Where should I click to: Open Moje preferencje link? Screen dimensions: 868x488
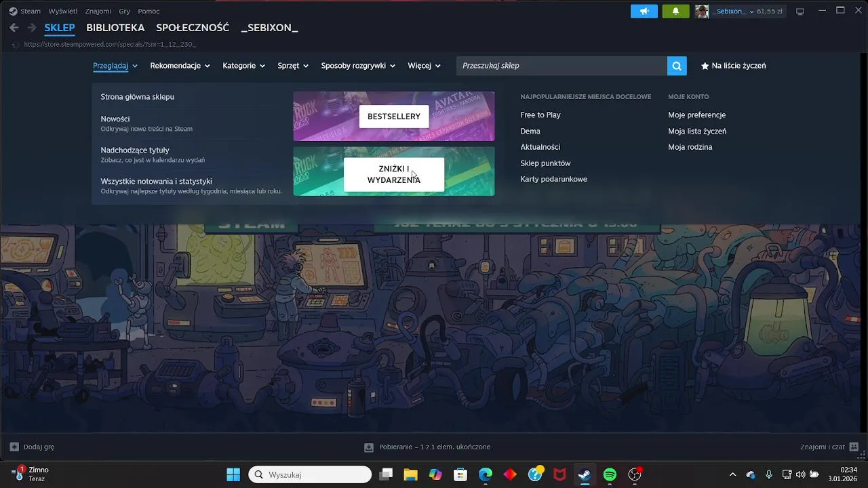click(x=696, y=115)
